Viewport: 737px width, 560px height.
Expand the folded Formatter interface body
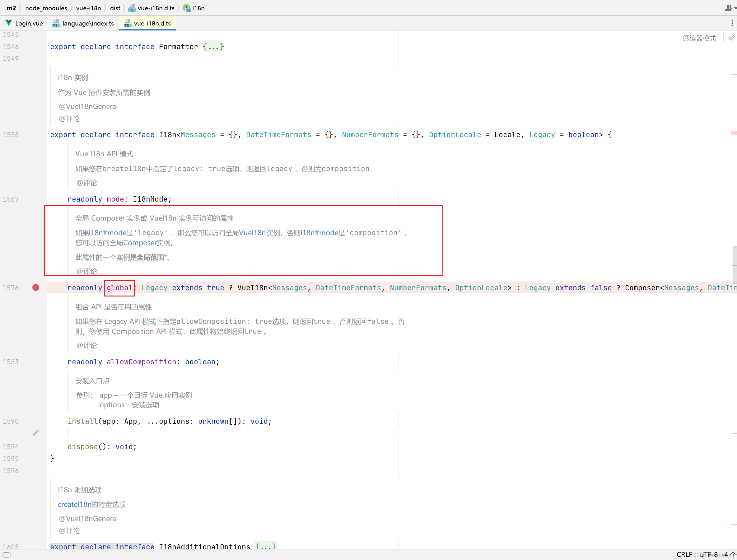[213, 47]
